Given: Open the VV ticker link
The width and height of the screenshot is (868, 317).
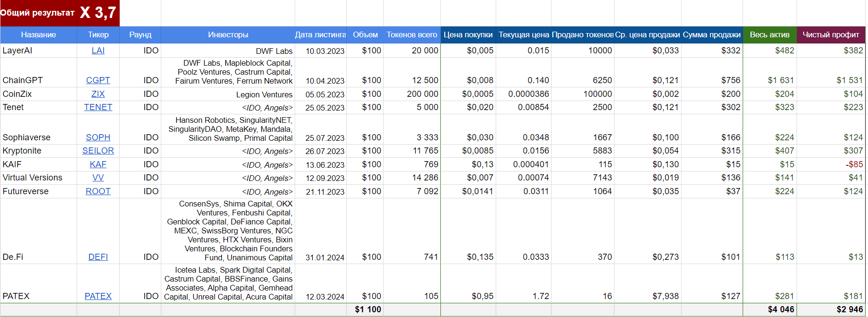Looking at the screenshot, I should pyautogui.click(x=98, y=178).
